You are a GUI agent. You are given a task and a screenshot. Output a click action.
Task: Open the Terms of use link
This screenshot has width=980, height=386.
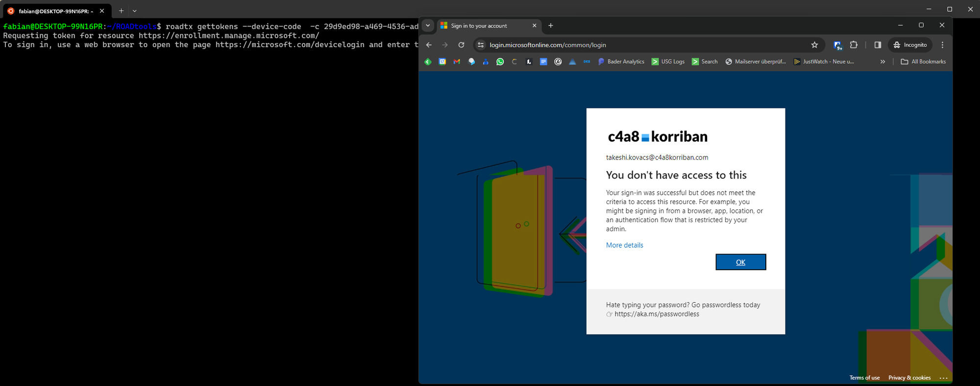pos(864,378)
